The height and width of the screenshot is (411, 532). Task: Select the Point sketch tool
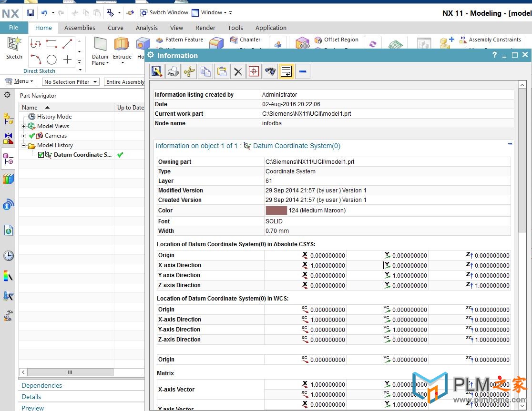tap(68, 60)
